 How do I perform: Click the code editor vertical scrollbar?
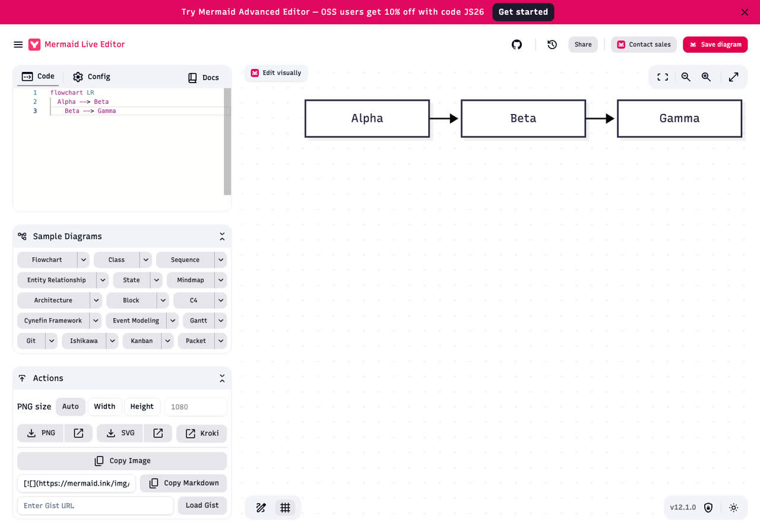click(x=227, y=141)
